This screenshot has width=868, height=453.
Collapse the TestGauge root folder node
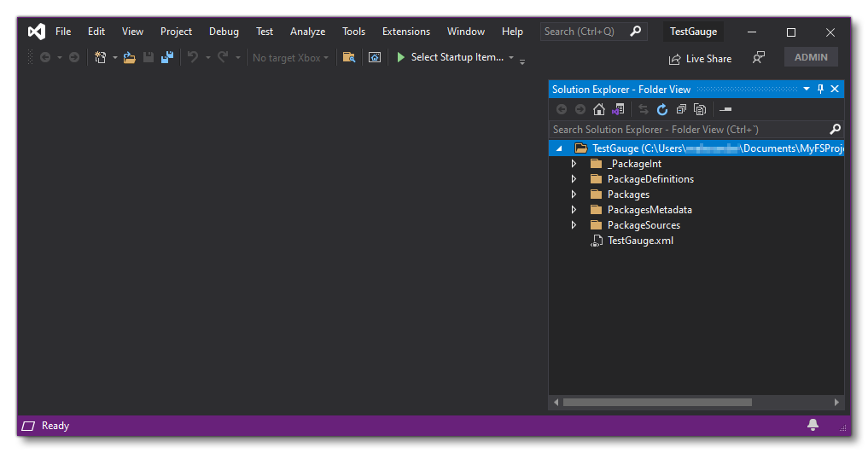click(x=559, y=148)
